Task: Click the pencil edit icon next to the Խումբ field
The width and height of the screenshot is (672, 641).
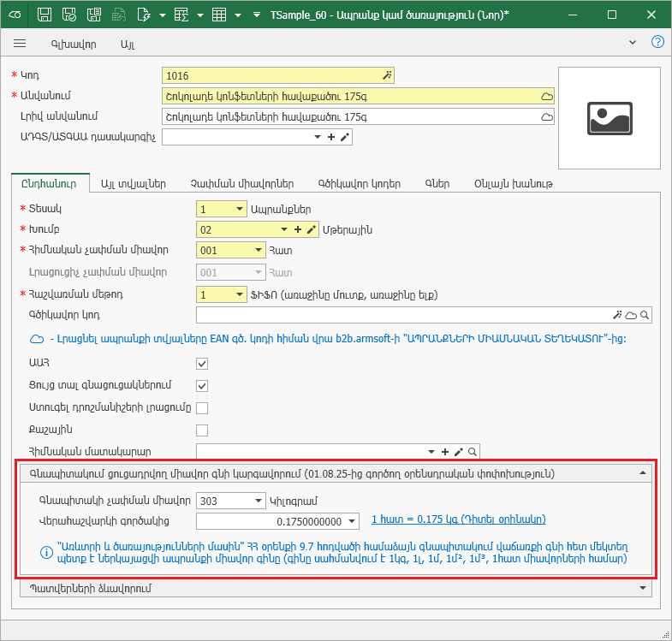Action: click(x=312, y=229)
